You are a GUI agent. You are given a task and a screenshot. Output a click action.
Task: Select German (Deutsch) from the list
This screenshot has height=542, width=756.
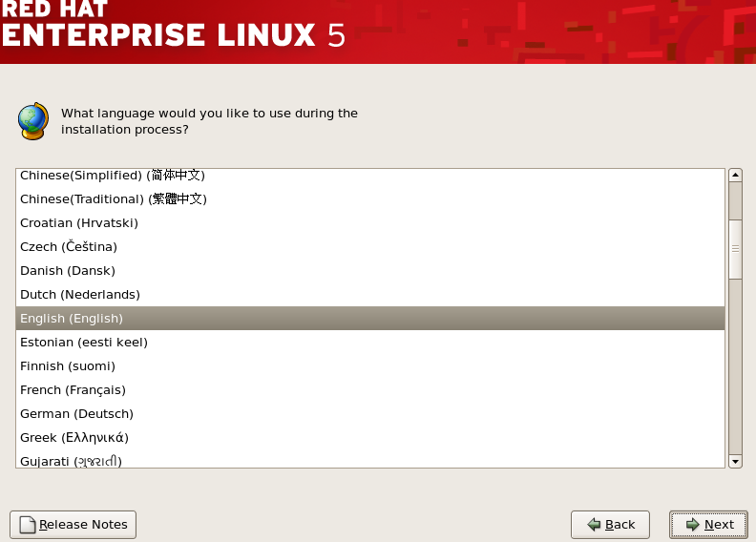[370, 414]
